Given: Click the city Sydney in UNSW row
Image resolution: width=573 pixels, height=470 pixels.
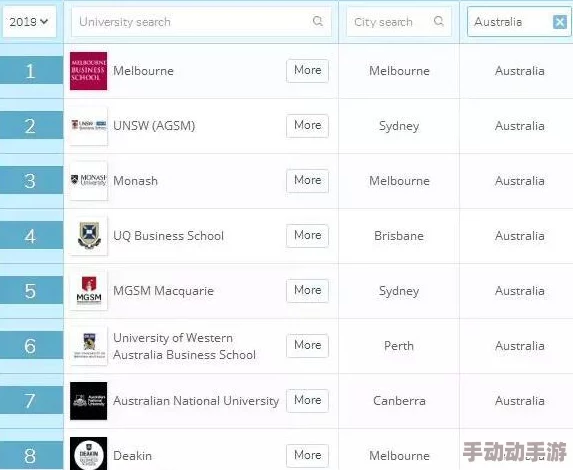Looking at the screenshot, I should point(399,126).
